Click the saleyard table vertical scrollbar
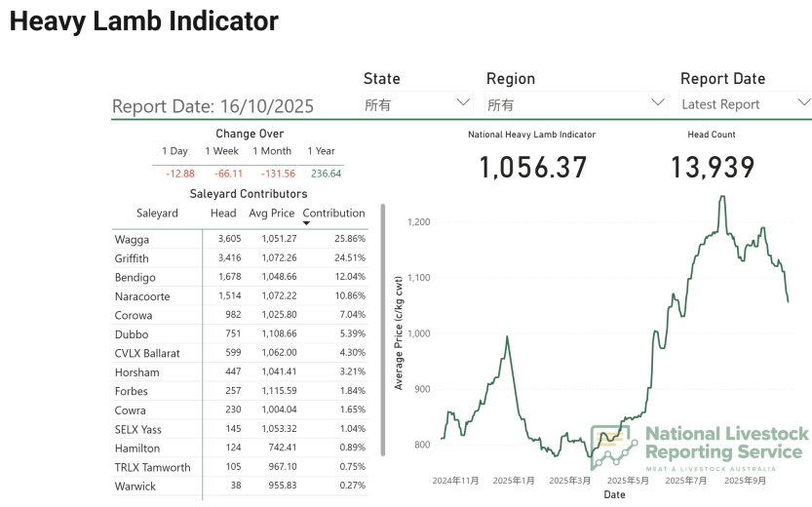This screenshot has width=812, height=507. 383,330
